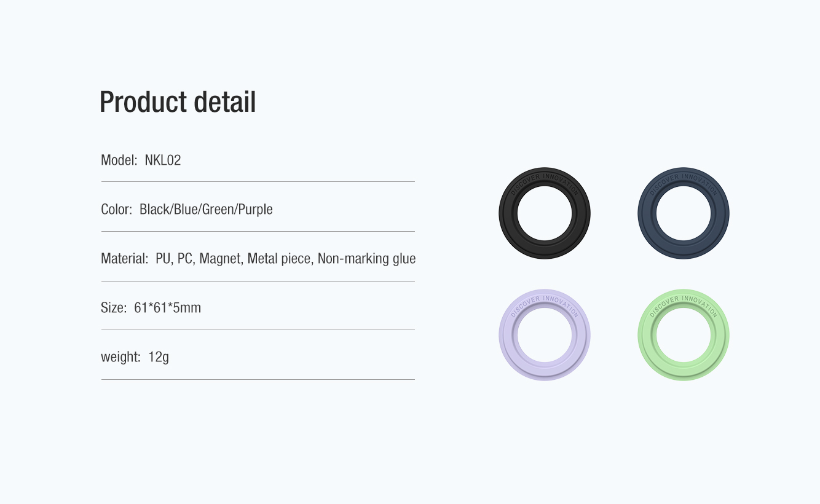The height and width of the screenshot is (504, 820).
Task: Click the Material specification line
Action: (x=258, y=259)
